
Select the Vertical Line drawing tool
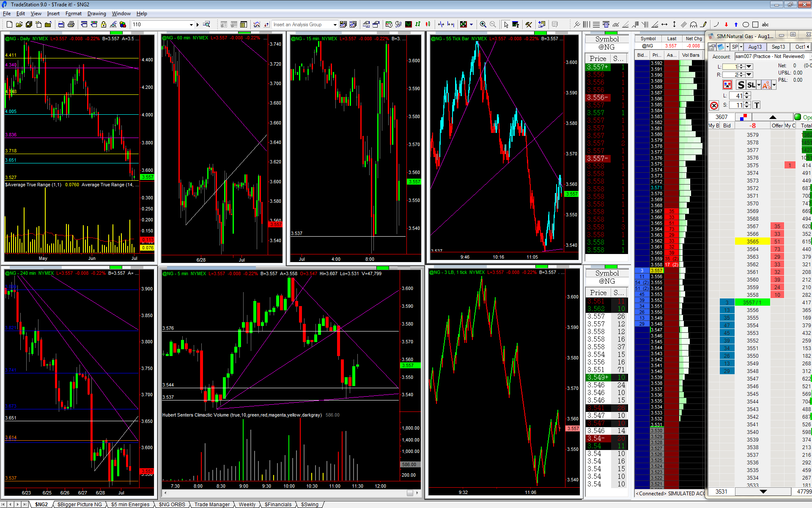[x=674, y=25]
